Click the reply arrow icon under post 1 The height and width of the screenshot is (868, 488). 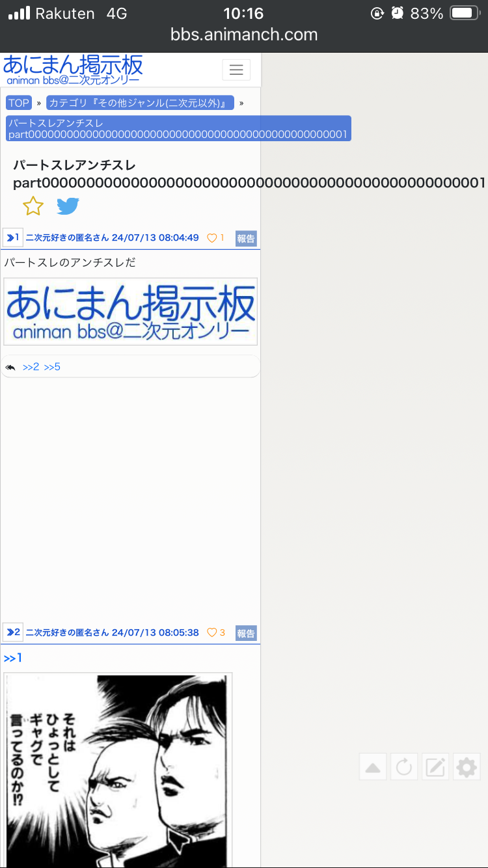pyautogui.click(x=10, y=368)
